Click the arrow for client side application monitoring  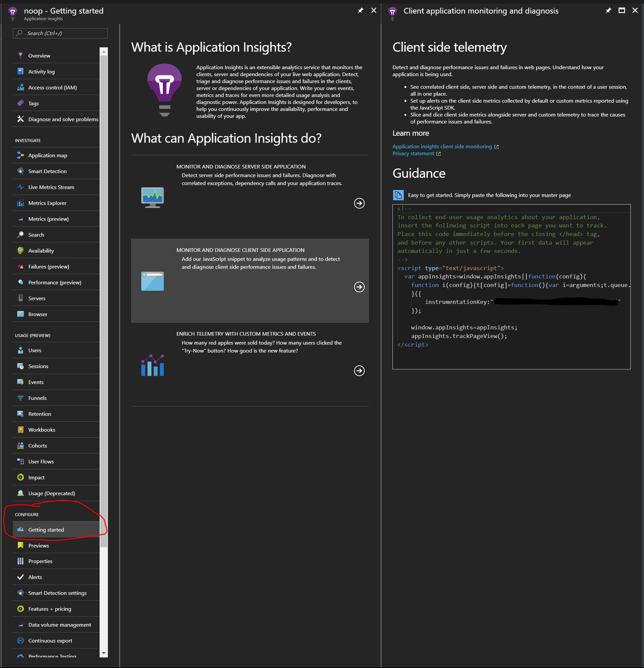click(359, 287)
